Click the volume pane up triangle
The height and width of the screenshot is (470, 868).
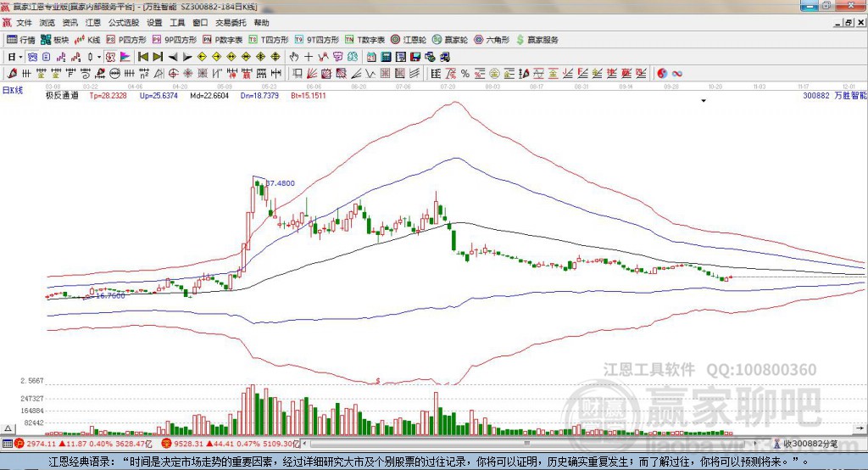point(8,428)
